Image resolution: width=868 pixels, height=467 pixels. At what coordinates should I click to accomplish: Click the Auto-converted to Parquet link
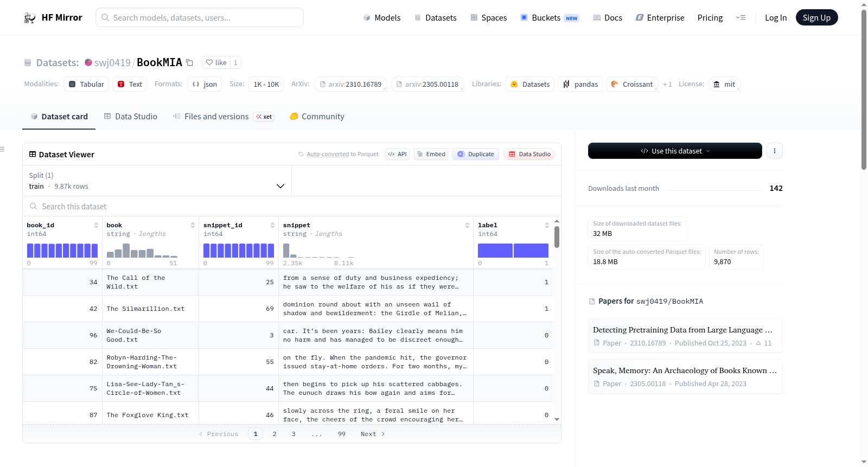[342, 155]
